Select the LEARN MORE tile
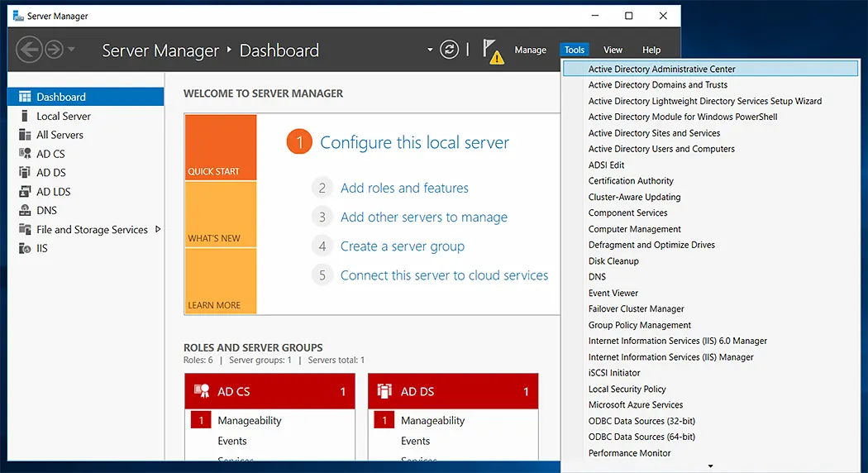868x473 pixels. tap(221, 281)
